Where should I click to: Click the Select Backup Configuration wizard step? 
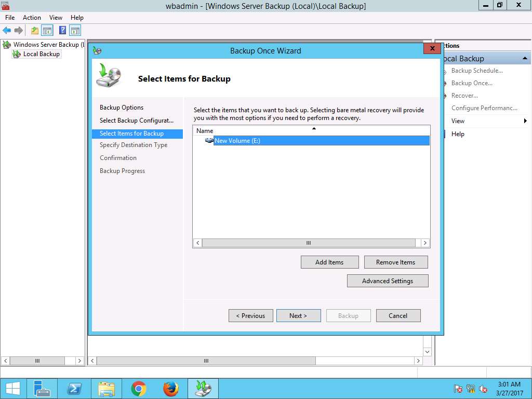coord(137,121)
